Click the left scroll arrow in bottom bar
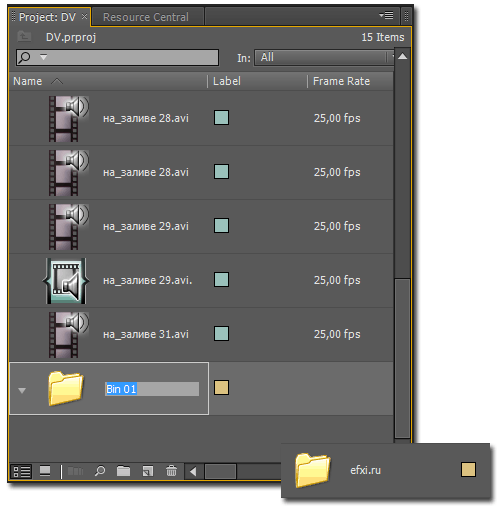Screen dimensions: 503x516 click(193, 472)
